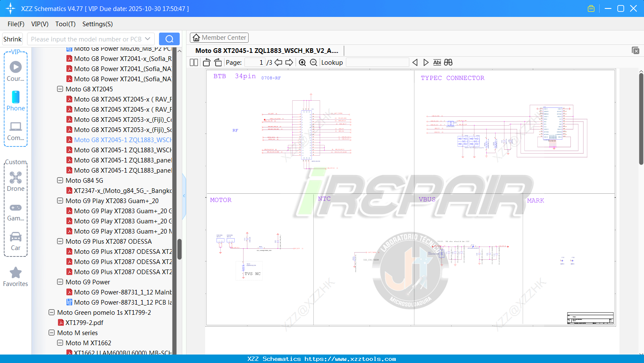644x363 pixels.
Task: Select highlighted Moto G8 XT2045-1 ZQL1883_WSCH file
Action: [x=123, y=140]
